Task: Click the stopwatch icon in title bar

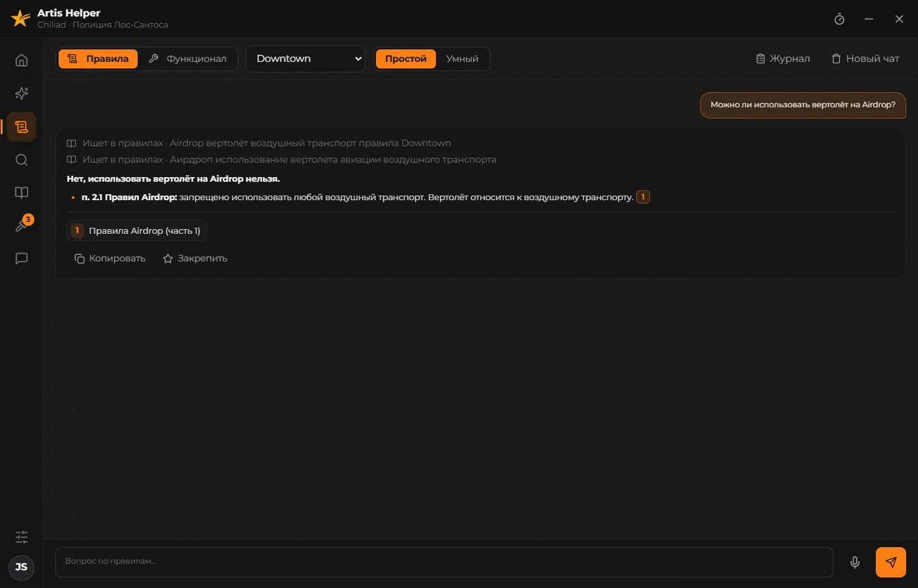Action: [x=839, y=19]
